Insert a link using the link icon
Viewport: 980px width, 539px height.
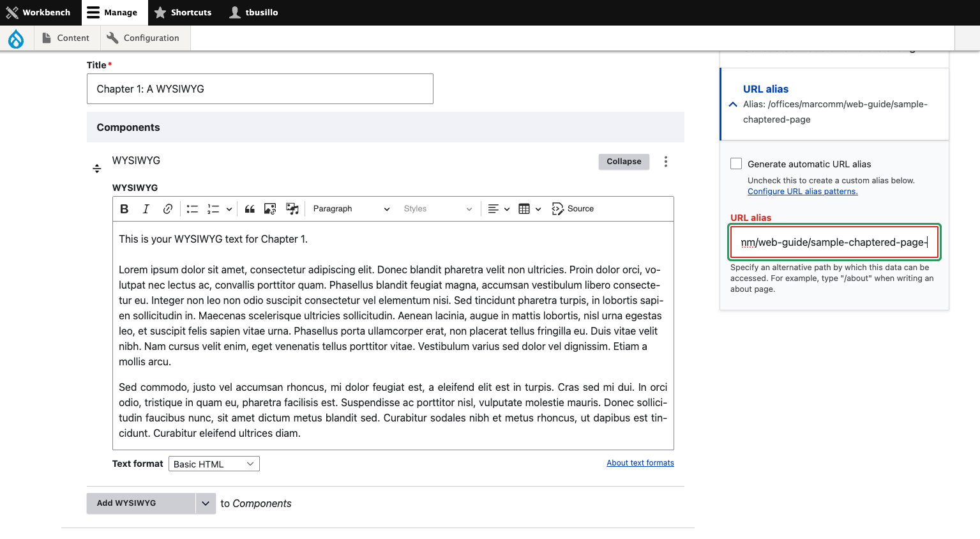168,209
